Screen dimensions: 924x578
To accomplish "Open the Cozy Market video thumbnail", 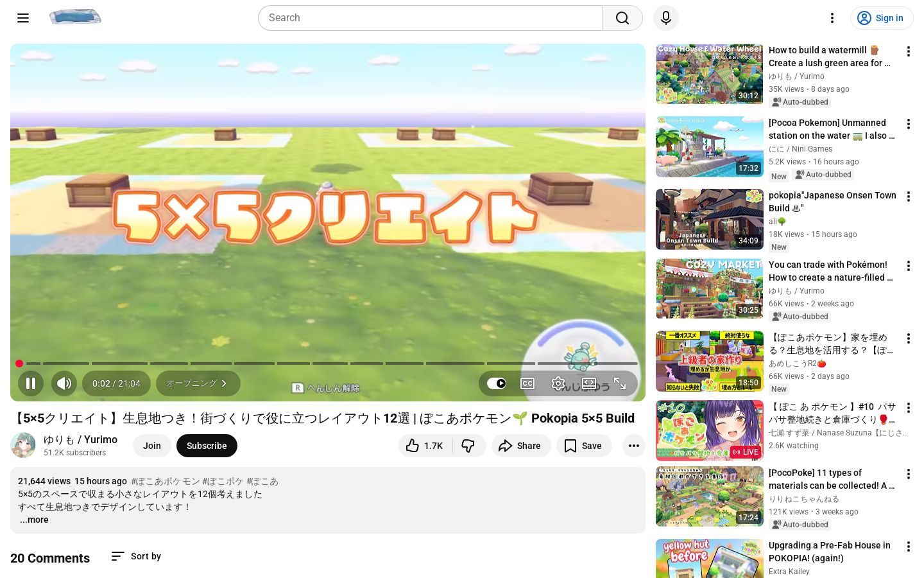I will [x=710, y=288].
